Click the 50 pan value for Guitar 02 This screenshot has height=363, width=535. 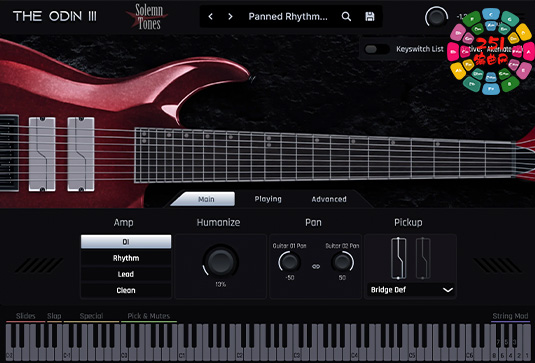pyautogui.click(x=342, y=278)
